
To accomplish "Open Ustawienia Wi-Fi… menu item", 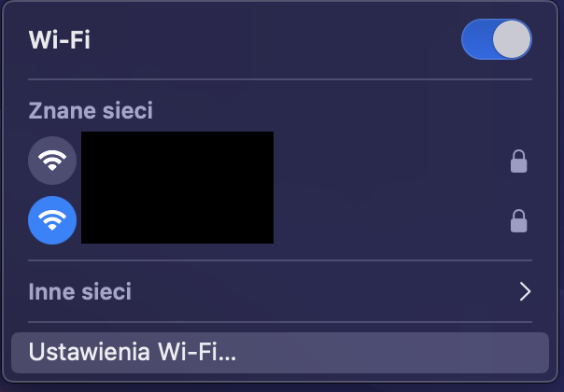I will pos(280,353).
